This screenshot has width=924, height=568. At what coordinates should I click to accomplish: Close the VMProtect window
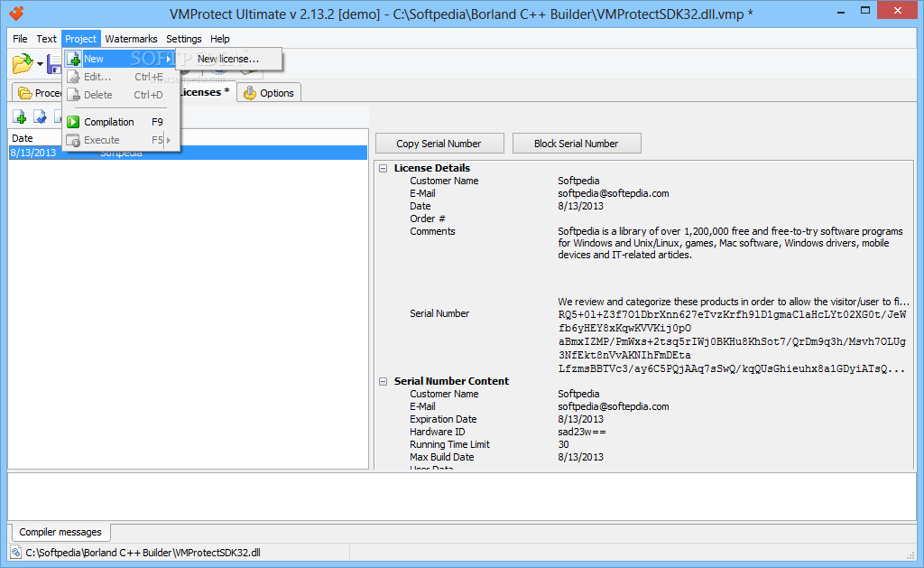898,10
